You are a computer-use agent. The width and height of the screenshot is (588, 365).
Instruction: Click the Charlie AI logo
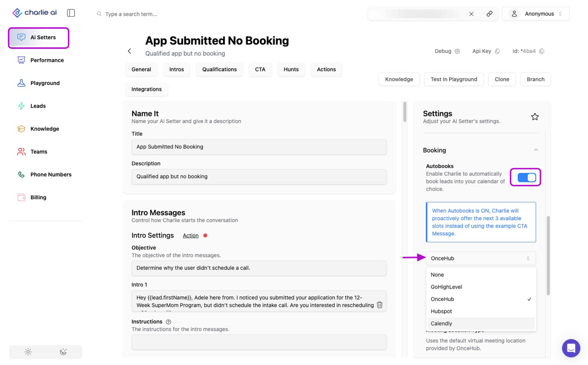tap(34, 13)
